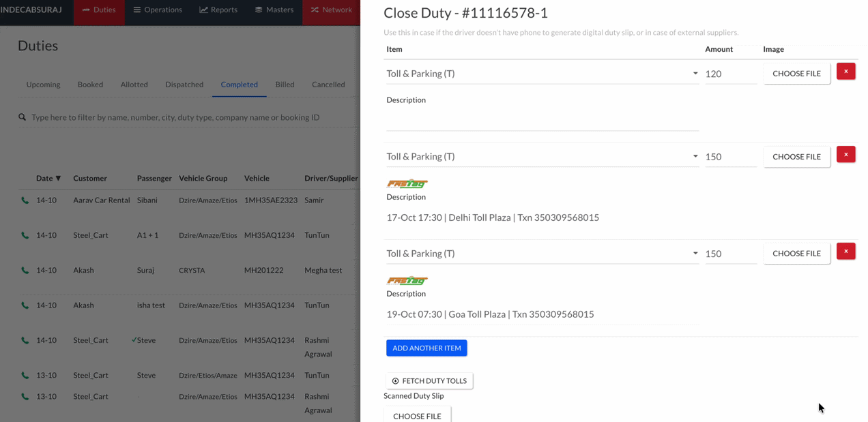Choose file for the 120 amount item

pyautogui.click(x=796, y=74)
